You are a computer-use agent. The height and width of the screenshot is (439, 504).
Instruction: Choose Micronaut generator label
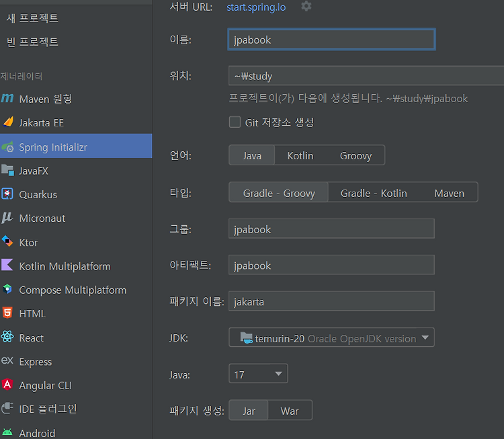(x=42, y=218)
